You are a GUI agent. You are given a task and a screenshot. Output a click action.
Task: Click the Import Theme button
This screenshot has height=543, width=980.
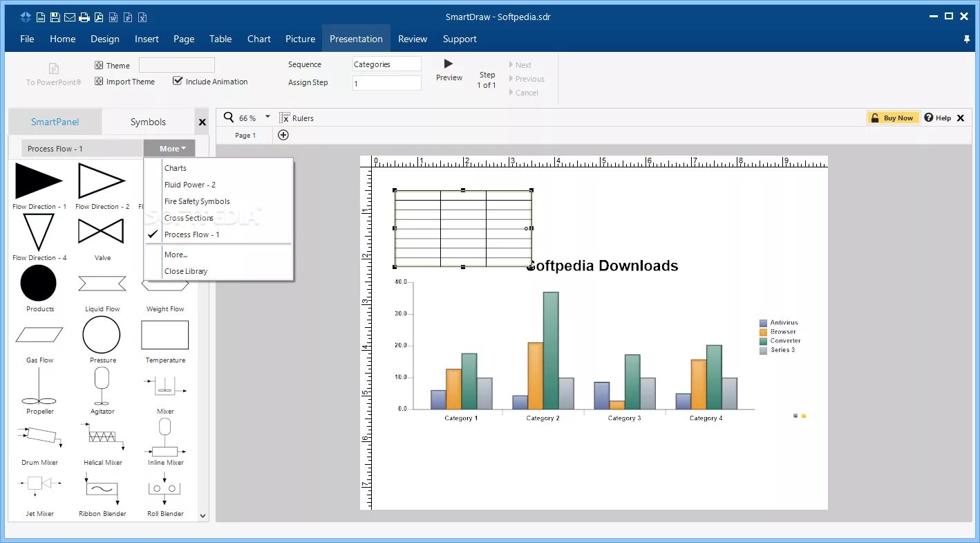[124, 82]
